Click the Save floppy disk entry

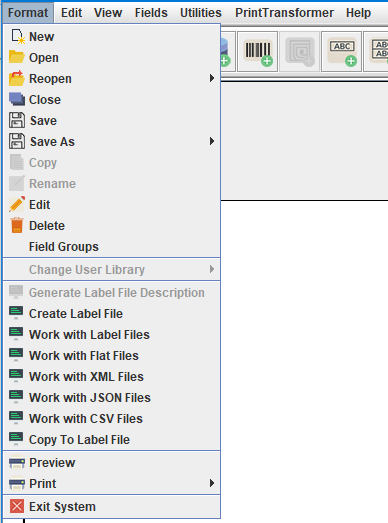click(111, 121)
